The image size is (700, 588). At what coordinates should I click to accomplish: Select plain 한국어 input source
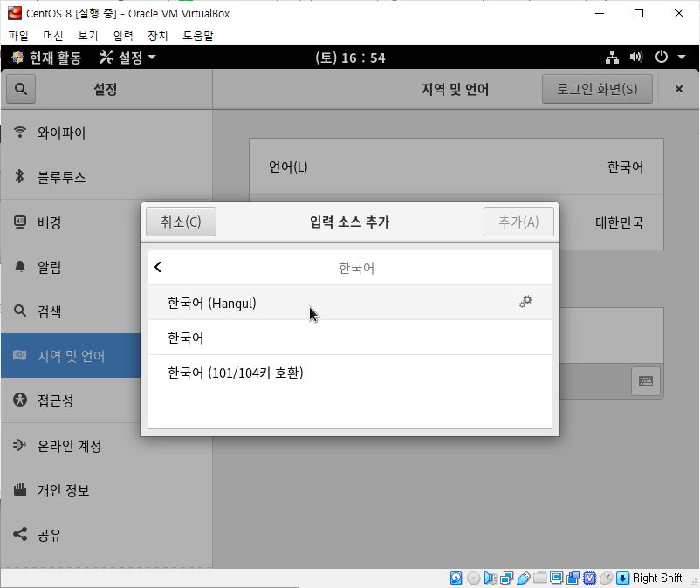349,338
